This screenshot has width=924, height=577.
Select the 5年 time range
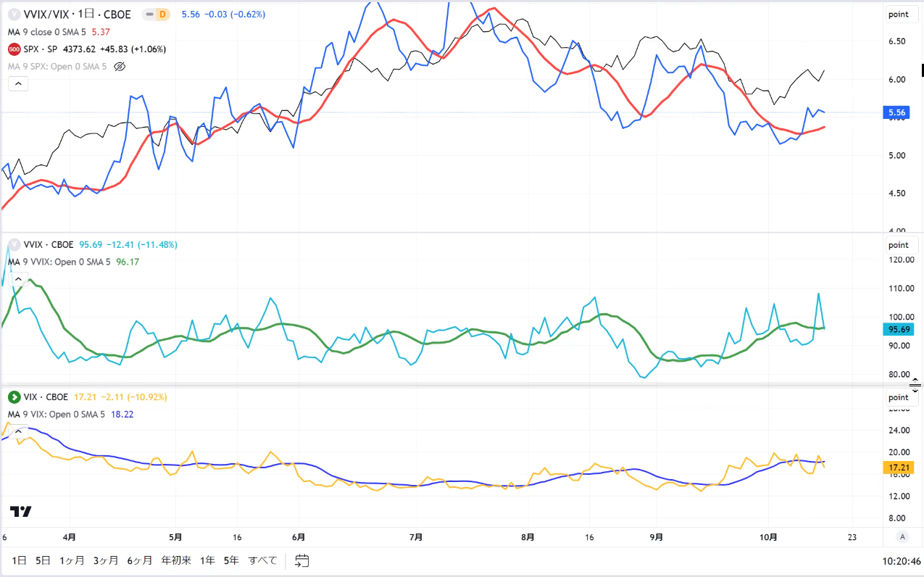(x=231, y=560)
